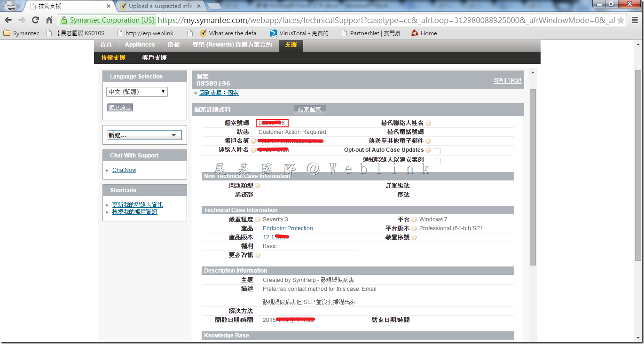Viewport: 644px width, 344px height.
Task: Expand the 新建... dropdown
Action: click(x=144, y=135)
